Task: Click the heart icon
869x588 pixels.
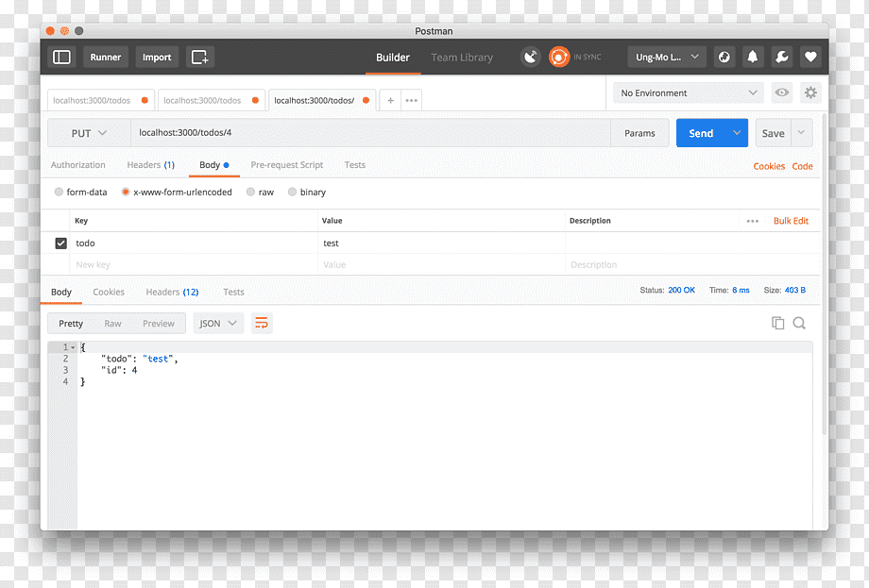Action: [810, 57]
